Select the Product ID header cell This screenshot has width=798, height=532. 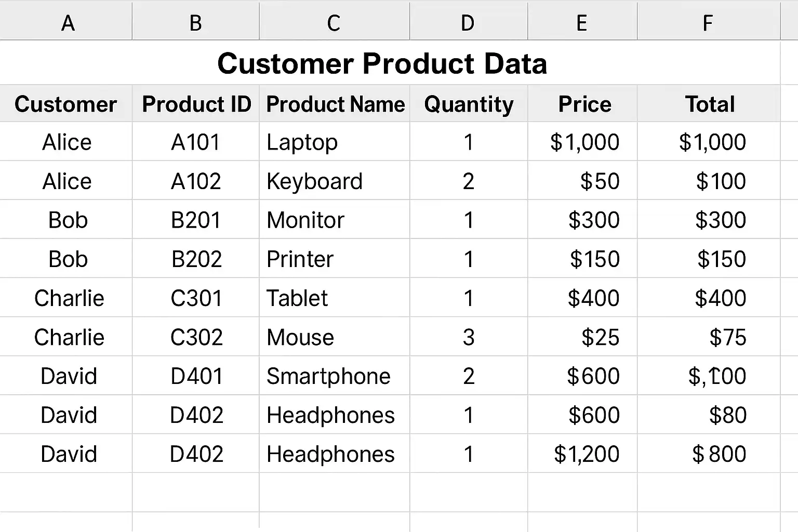196,104
